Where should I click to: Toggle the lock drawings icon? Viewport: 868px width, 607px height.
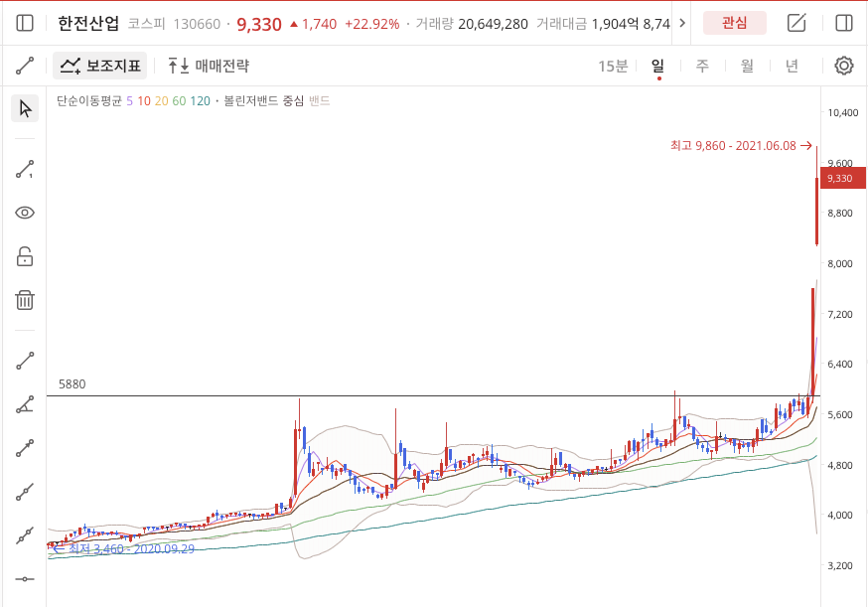click(x=25, y=256)
